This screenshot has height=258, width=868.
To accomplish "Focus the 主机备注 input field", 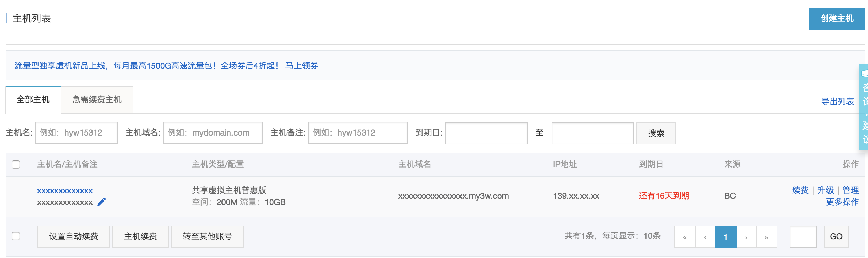I will [x=358, y=133].
